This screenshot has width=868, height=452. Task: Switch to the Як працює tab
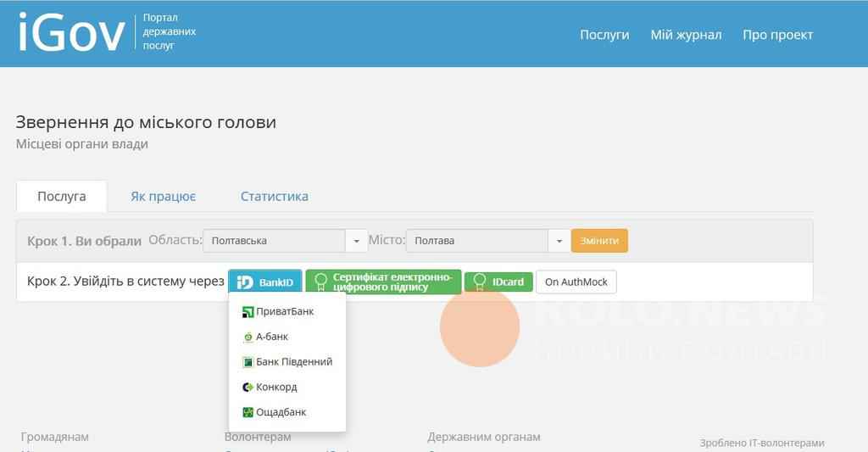(x=163, y=197)
